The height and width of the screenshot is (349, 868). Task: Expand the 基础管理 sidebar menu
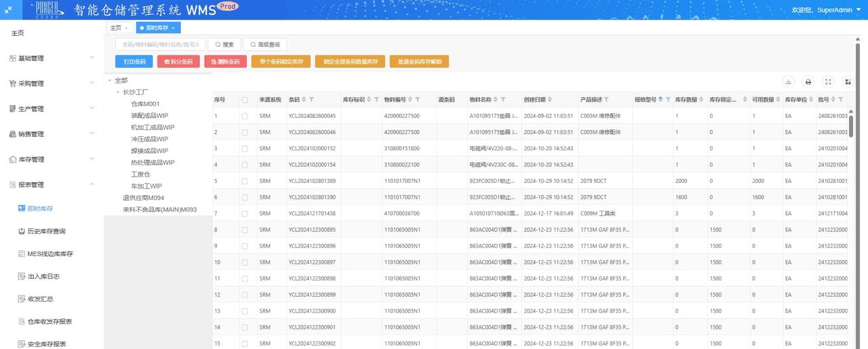click(x=52, y=58)
